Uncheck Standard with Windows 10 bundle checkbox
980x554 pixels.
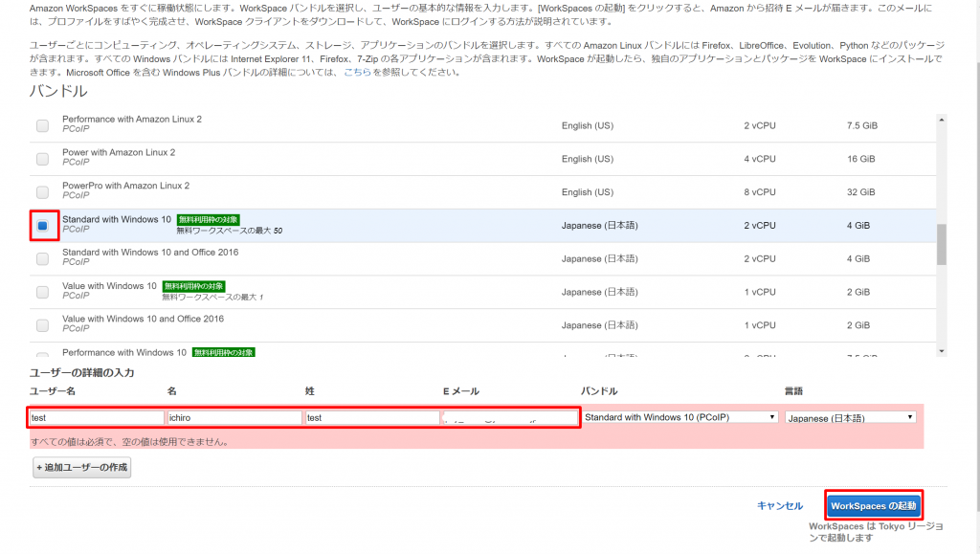click(42, 226)
